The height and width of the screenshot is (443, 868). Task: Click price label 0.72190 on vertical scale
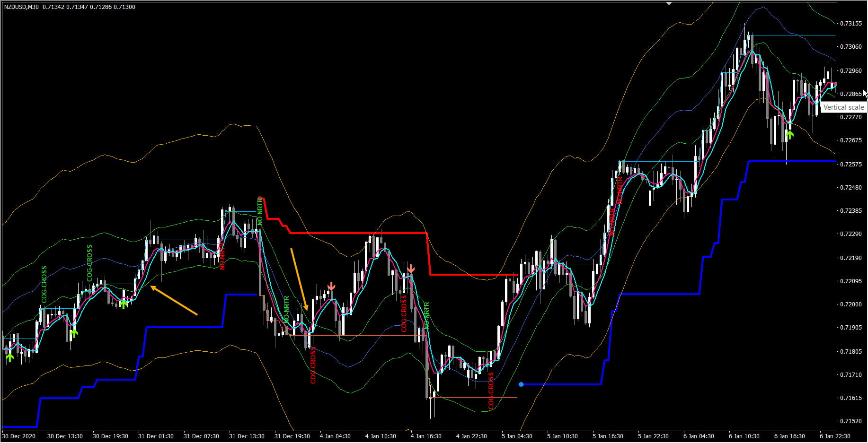pos(851,258)
